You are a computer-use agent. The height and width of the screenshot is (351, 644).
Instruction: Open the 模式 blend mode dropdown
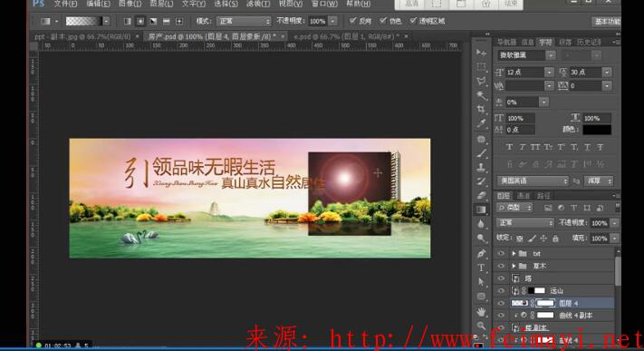tap(244, 21)
